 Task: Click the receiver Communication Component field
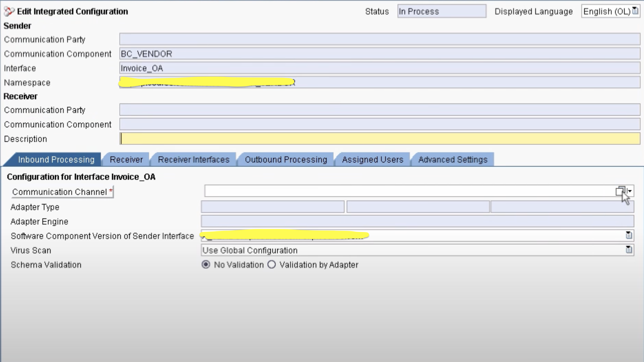pos(379,124)
